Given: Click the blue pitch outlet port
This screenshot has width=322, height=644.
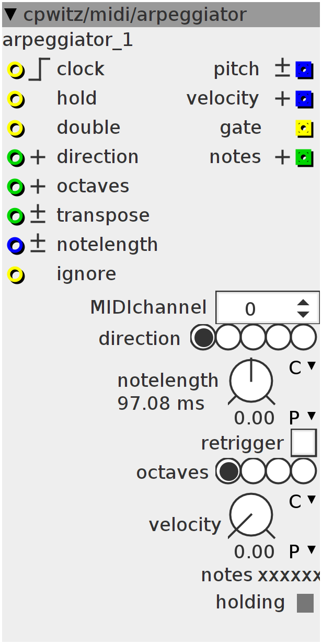Looking at the screenshot, I should 304,70.
